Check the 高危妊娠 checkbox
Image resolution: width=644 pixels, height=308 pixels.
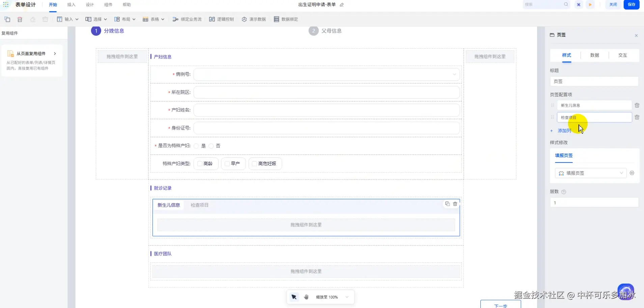[255, 163]
